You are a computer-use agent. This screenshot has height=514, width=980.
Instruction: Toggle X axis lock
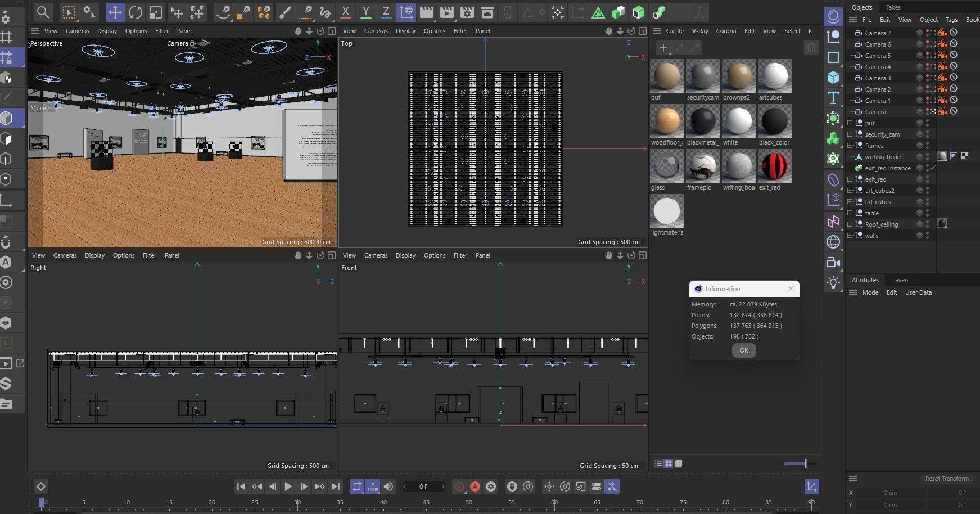[x=345, y=12]
